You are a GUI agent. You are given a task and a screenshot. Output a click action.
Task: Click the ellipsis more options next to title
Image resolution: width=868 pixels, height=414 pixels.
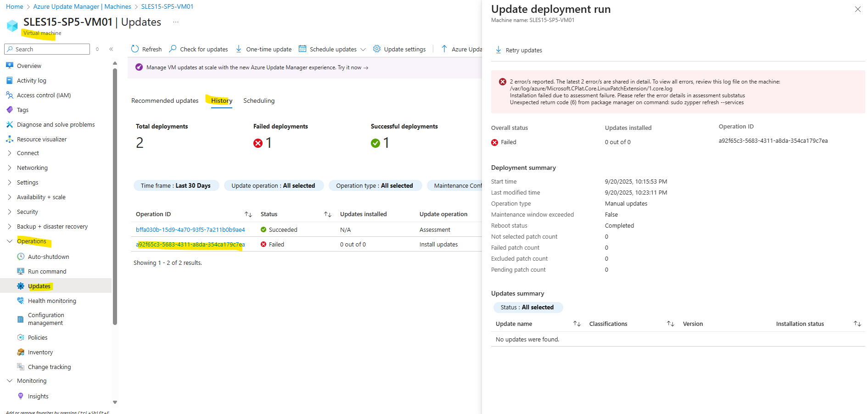[175, 22]
